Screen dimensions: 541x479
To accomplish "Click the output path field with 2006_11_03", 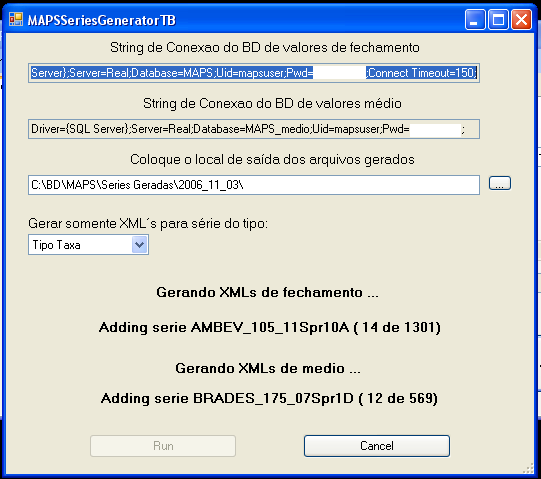I will click(254, 185).
